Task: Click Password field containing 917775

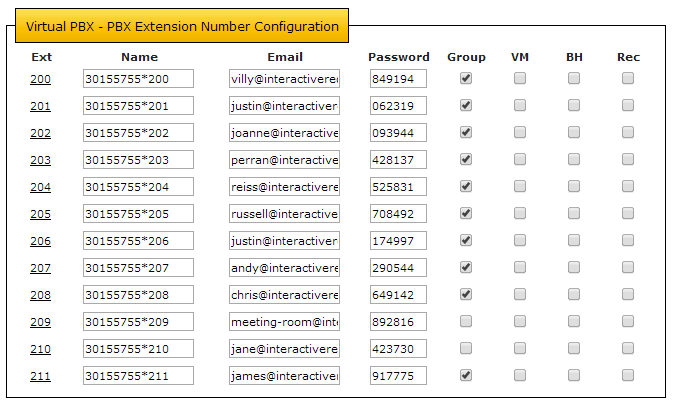Action: pyautogui.click(x=399, y=376)
